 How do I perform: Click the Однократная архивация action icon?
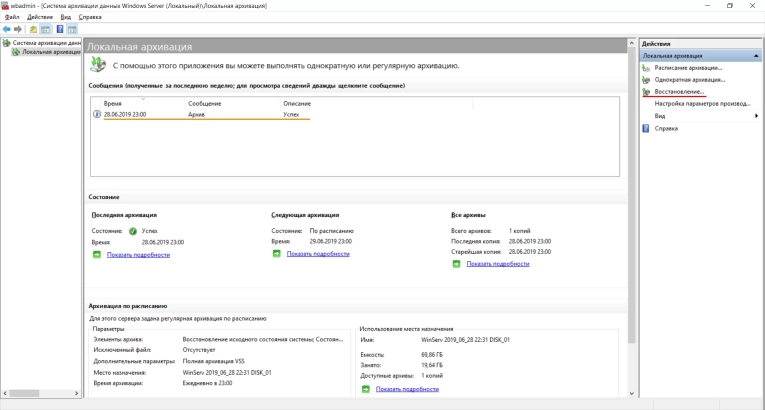click(x=646, y=80)
